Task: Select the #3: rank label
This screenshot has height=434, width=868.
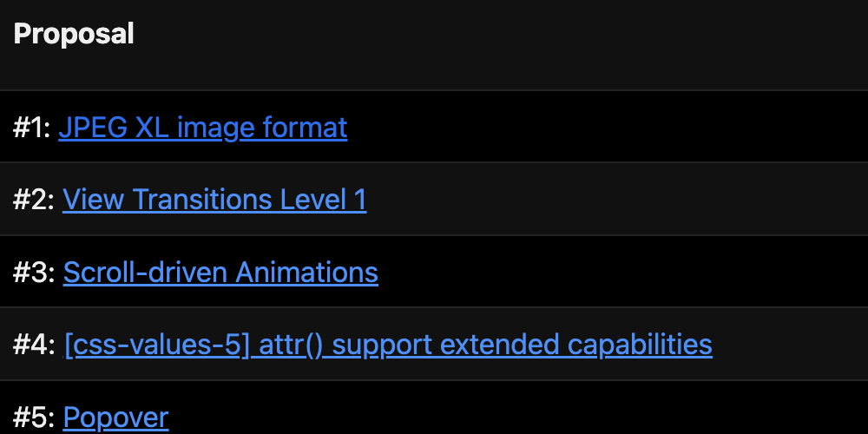Action: point(35,273)
